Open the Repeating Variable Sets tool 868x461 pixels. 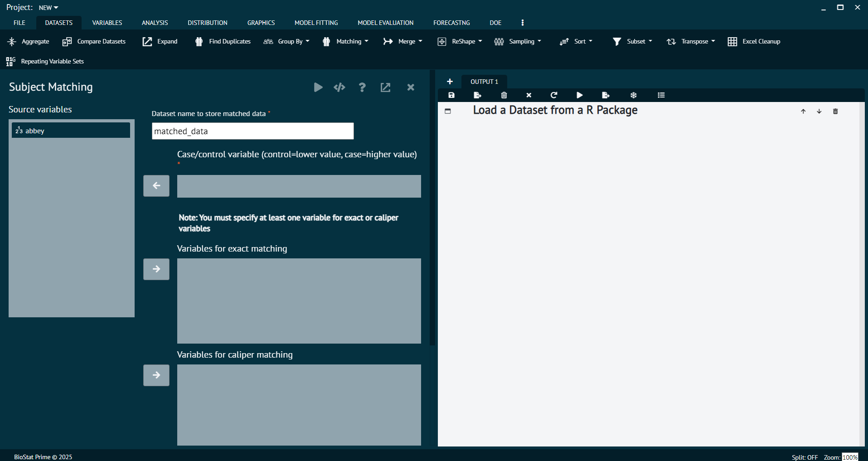pyautogui.click(x=45, y=61)
